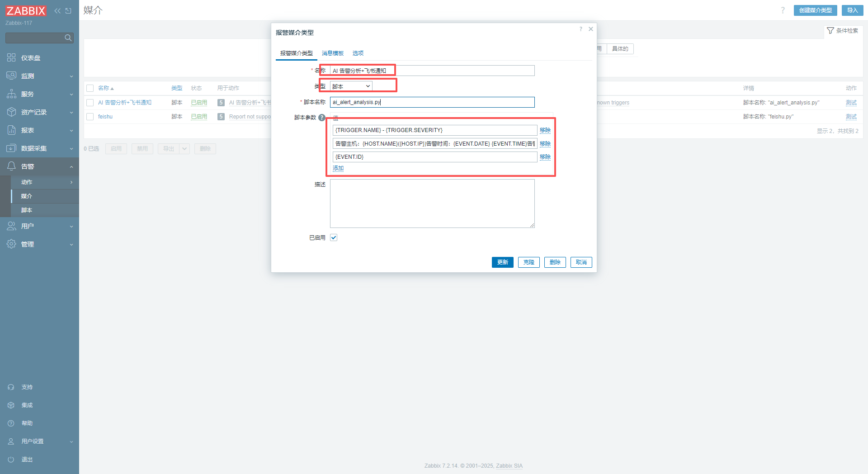The height and width of the screenshot is (474, 868).
Task: Click the 更新 update button
Action: pyautogui.click(x=503, y=262)
